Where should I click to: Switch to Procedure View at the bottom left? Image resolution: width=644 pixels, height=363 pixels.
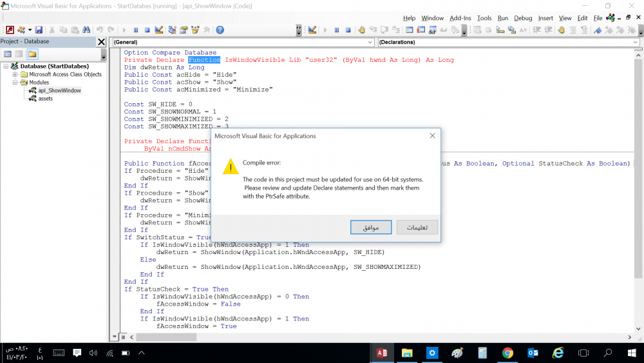pos(115,337)
